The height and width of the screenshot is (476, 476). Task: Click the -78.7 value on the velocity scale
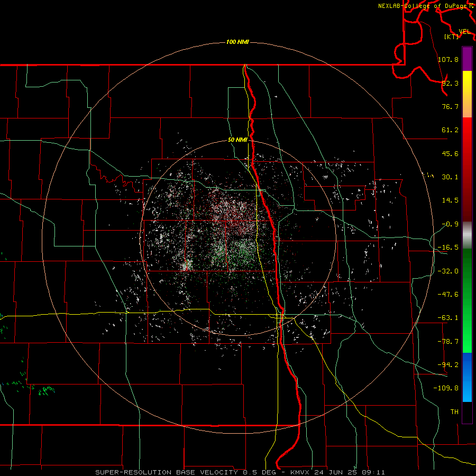pyautogui.click(x=448, y=342)
